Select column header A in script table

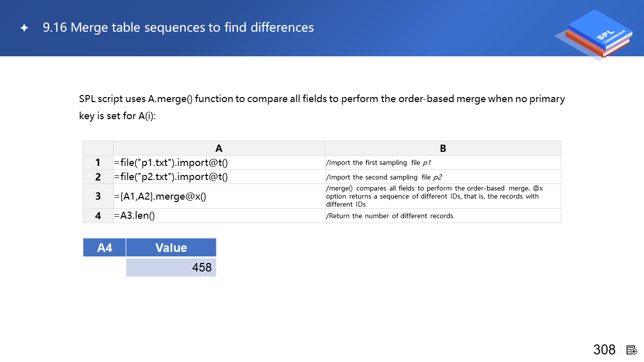pyautogui.click(x=219, y=148)
